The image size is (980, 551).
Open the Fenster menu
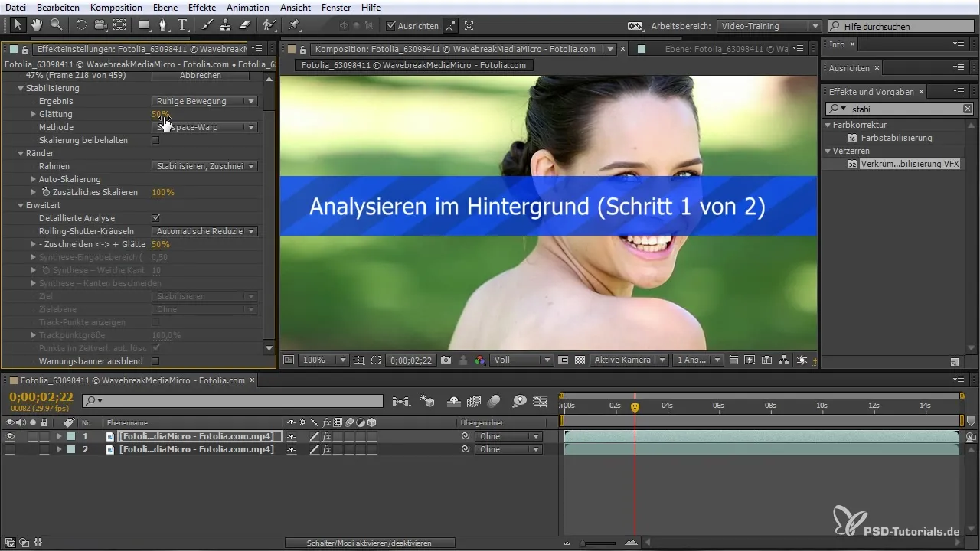tap(337, 7)
